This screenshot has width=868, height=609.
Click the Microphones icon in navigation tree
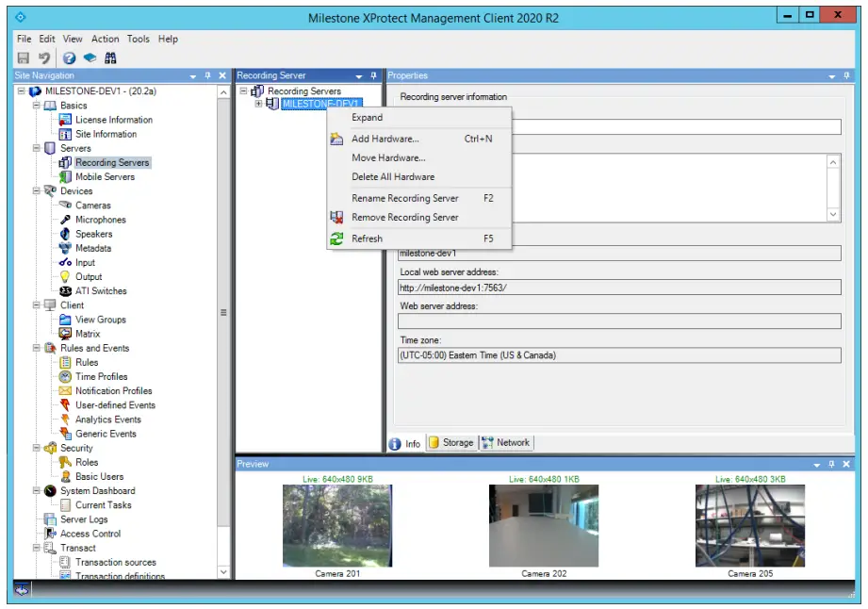tap(66, 220)
